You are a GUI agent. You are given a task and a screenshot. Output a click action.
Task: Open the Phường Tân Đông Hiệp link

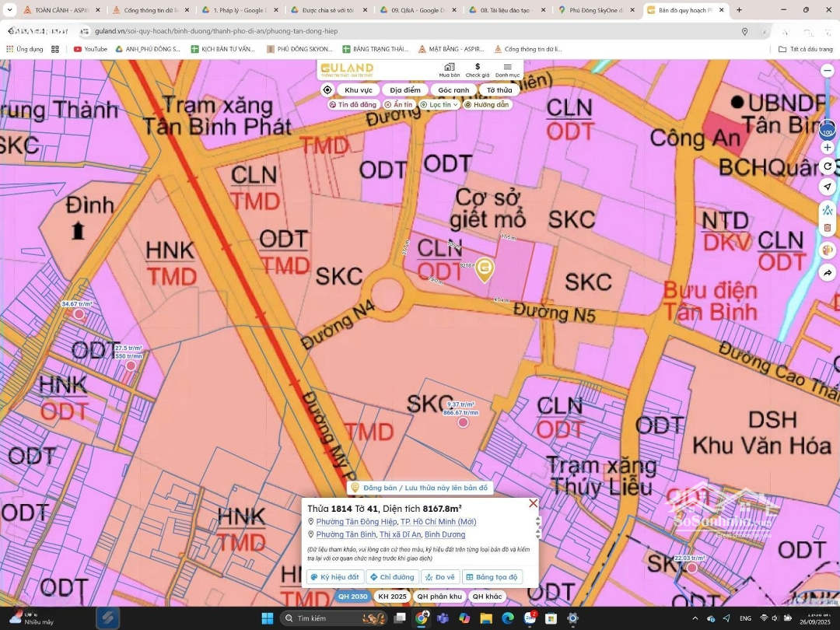[x=356, y=522]
